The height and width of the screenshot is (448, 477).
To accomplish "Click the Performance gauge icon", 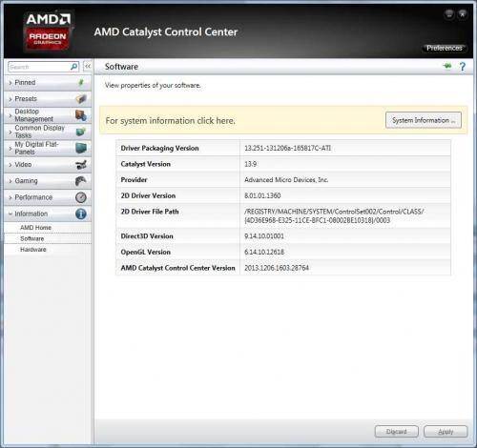I will [81, 197].
